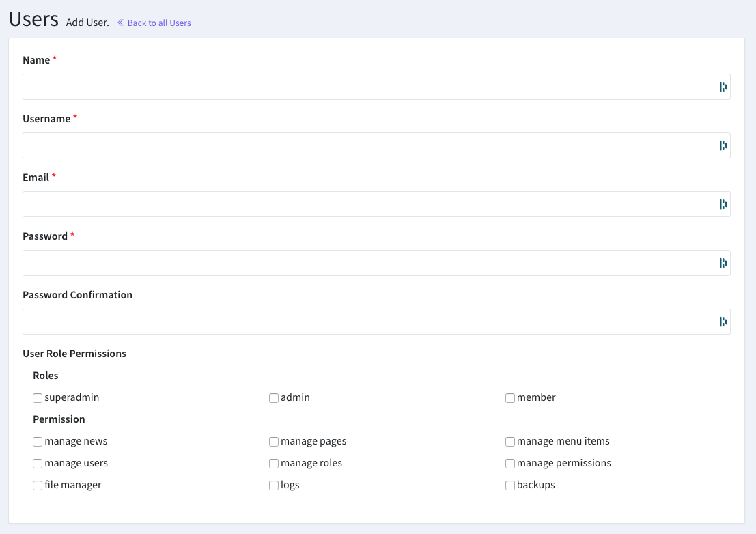Click the Password Confirmation label
Viewport: 756px width, 534px height.
click(78, 295)
